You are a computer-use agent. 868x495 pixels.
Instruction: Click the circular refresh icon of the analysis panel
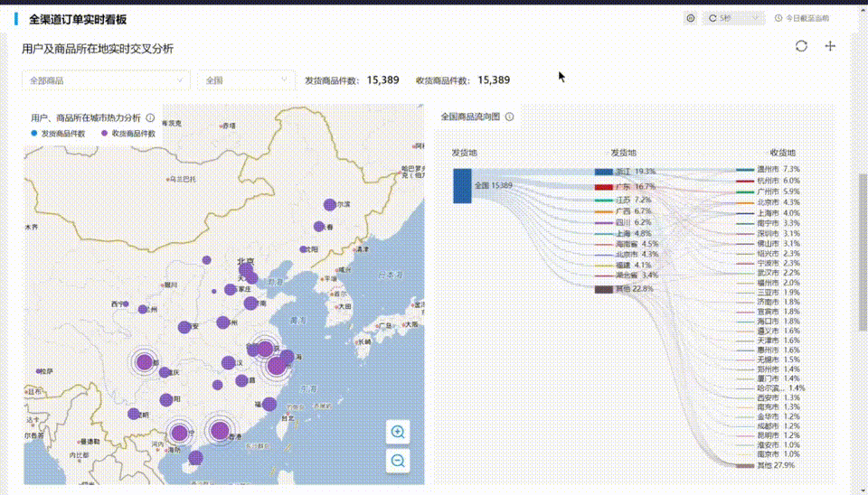point(801,46)
